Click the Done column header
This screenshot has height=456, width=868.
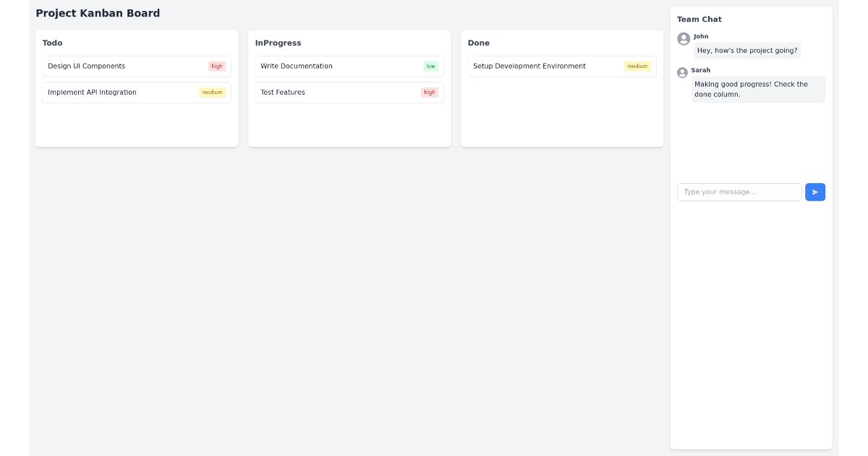[479, 43]
